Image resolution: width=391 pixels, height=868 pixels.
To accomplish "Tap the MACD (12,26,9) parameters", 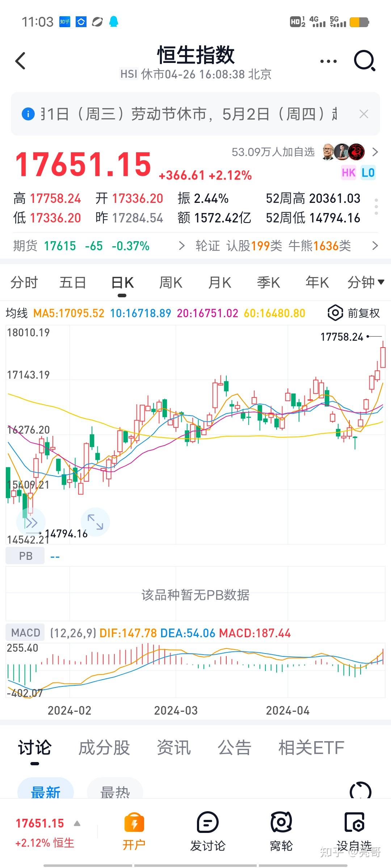I will click(73, 633).
